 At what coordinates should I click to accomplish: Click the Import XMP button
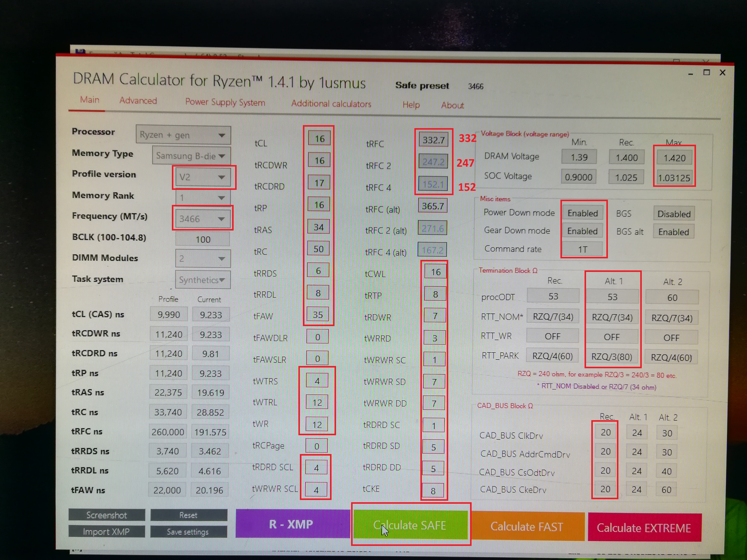click(106, 532)
